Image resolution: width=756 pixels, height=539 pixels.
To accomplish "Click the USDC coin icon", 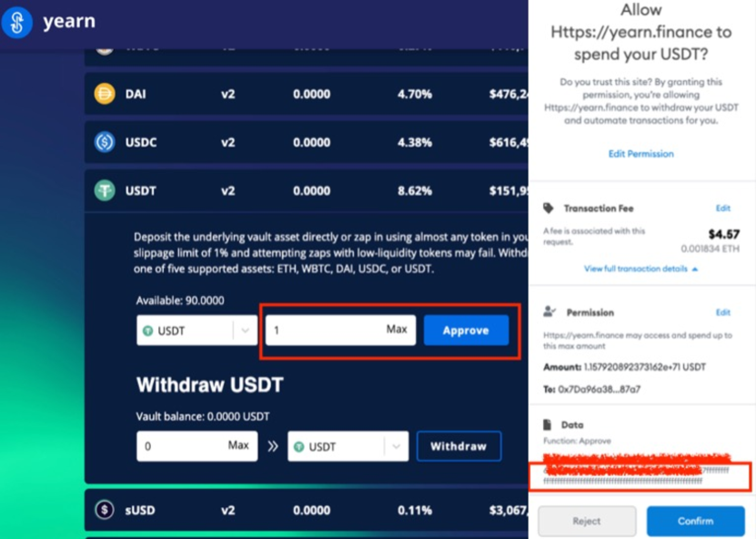I will pyautogui.click(x=105, y=142).
